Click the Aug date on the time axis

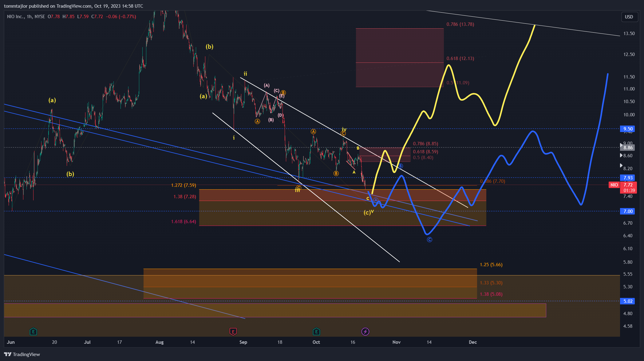point(160,342)
